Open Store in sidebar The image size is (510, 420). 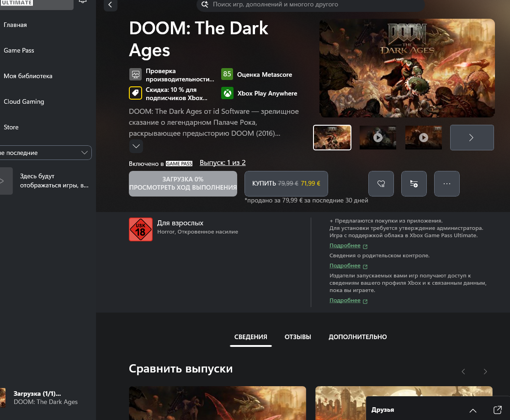pos(11,127)
